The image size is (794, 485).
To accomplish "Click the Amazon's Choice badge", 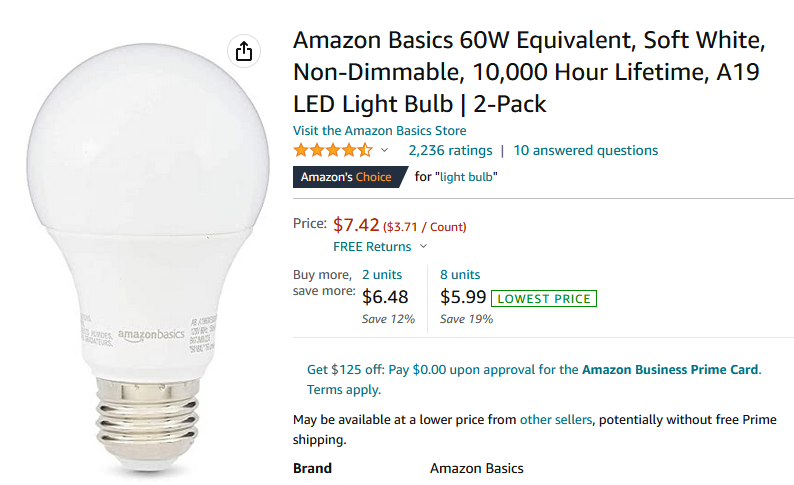I will click(348, 177).
